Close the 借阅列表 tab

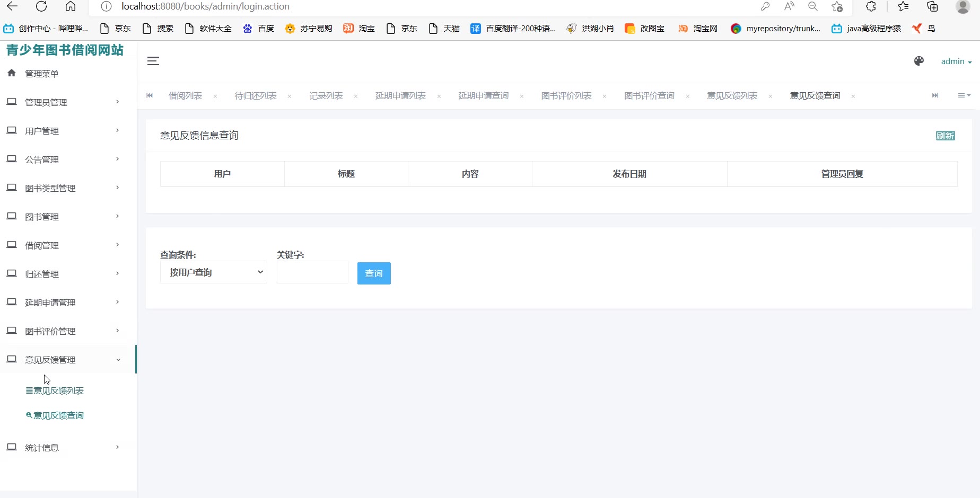tap(215, 96)
